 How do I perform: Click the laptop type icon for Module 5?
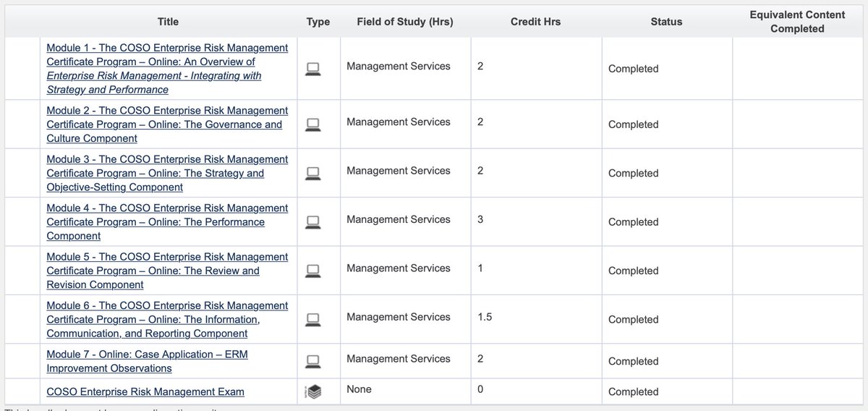coord(312,271)
